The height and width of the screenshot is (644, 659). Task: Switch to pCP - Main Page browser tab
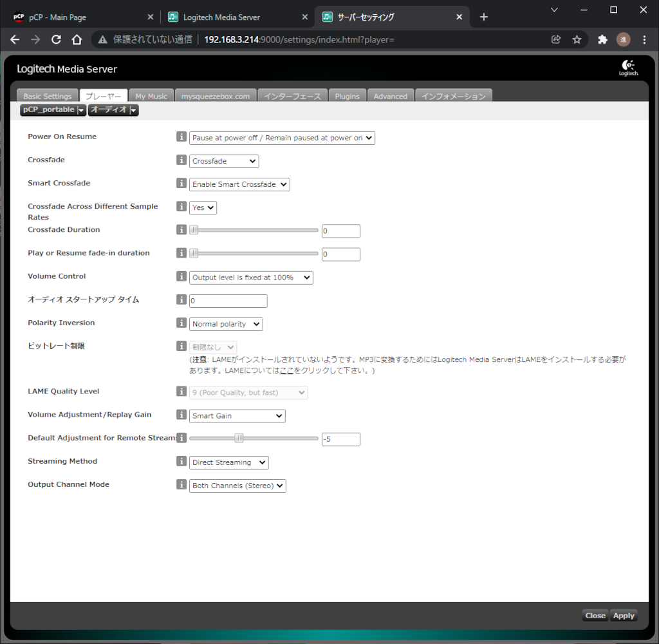(83, 17)
